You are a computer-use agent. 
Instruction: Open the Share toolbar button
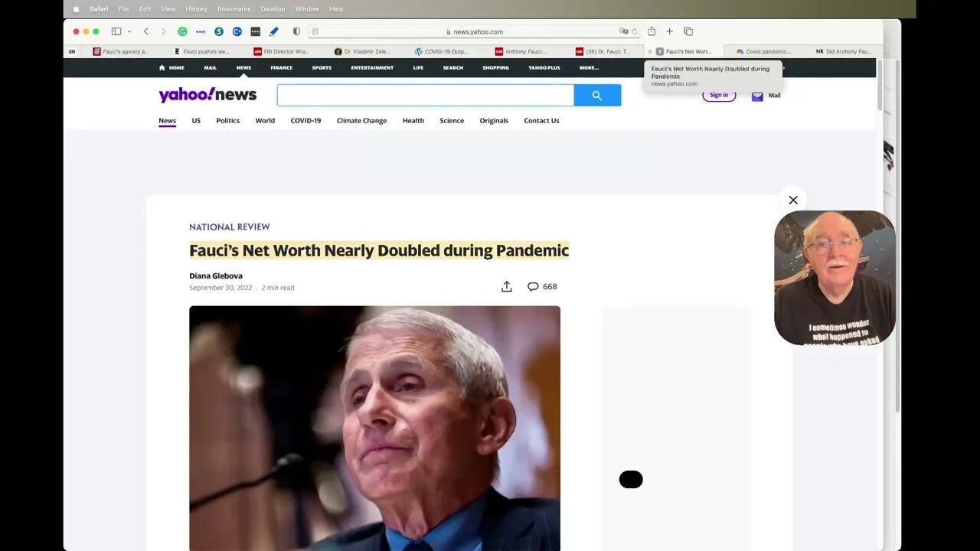point(652,31)
